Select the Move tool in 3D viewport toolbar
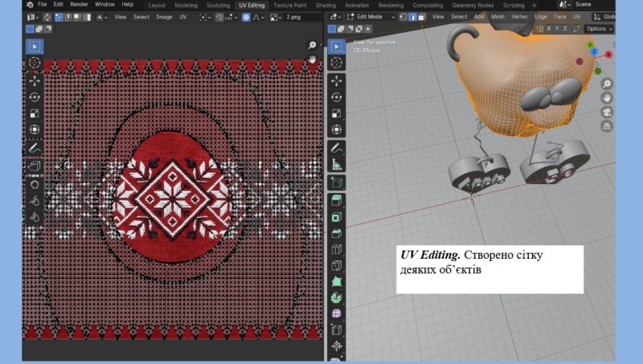This screenshot has width=643, height=364. (x=337, y=80)
